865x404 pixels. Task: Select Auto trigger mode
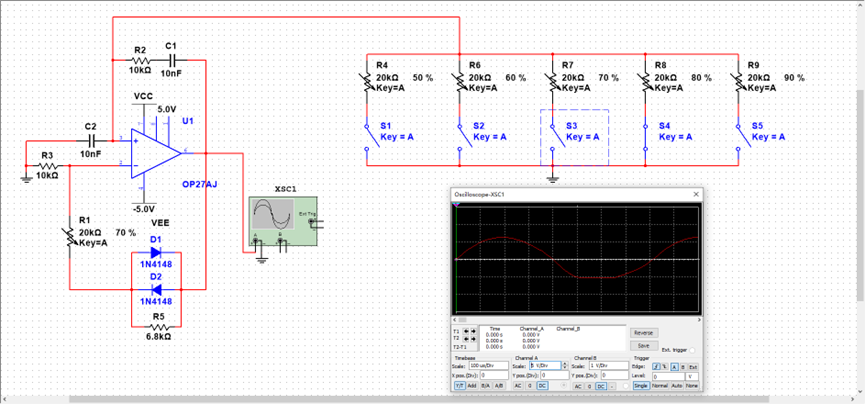coord(677,386)
